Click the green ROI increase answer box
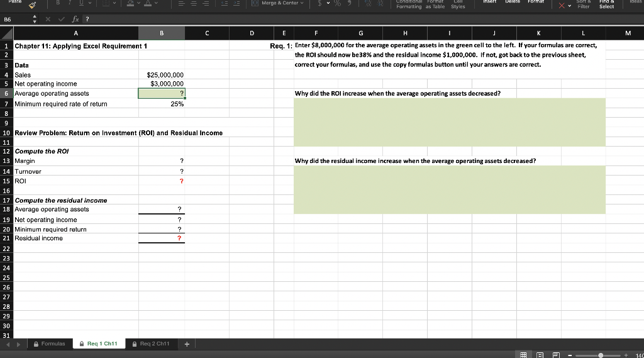Viewport: 644px width, 358px height. pos(449,122)
